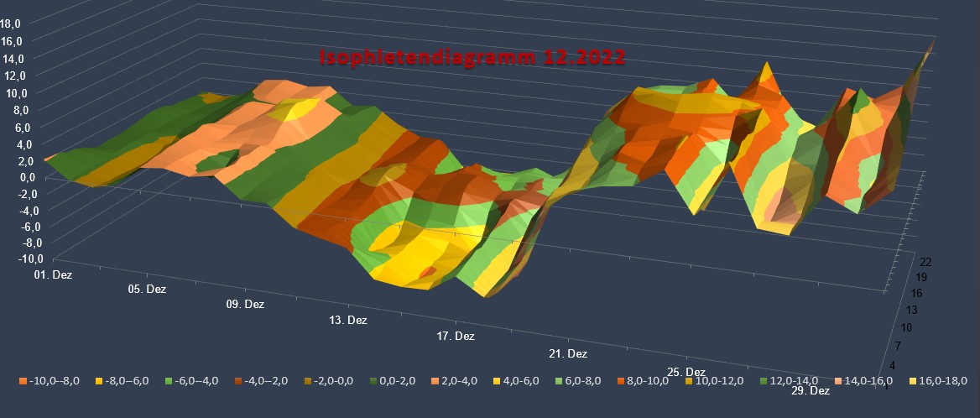Image resolution: width=980 pixels, height=418 pixels.
Task: Click the -6,0--4,0 legend entry
Action: point(193,381)
